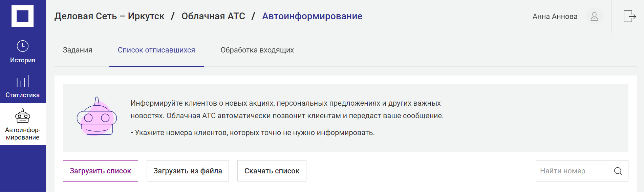This screenshot has height=192, width=644.
Task: Open the Облачная АТС breadcrumb link
Action: point(213,16)
